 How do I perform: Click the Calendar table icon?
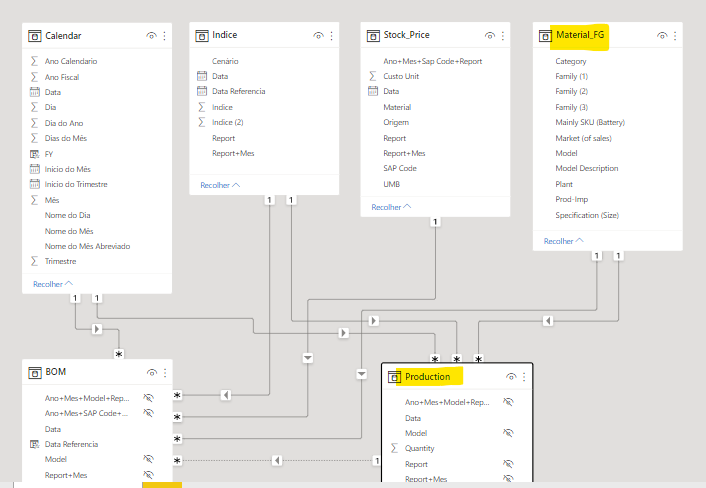pyautogui.click(x=35, y=36)
